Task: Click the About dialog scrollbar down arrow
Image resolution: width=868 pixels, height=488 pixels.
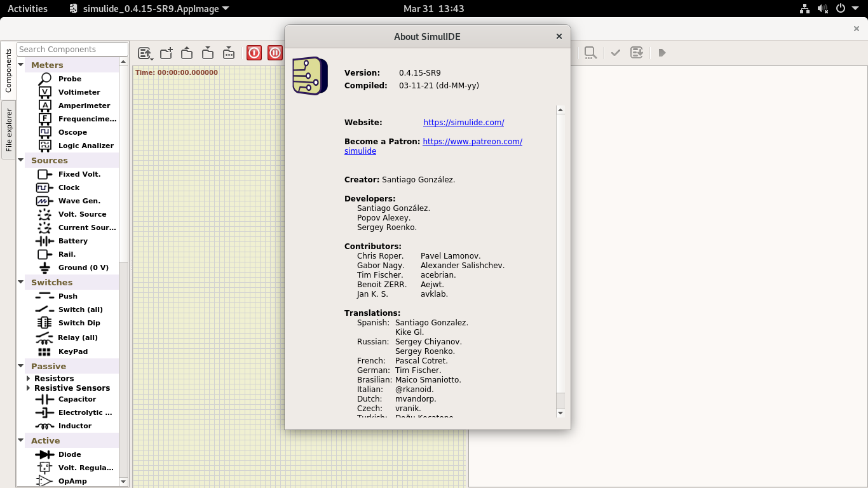Action: click(x=560, y=413)
